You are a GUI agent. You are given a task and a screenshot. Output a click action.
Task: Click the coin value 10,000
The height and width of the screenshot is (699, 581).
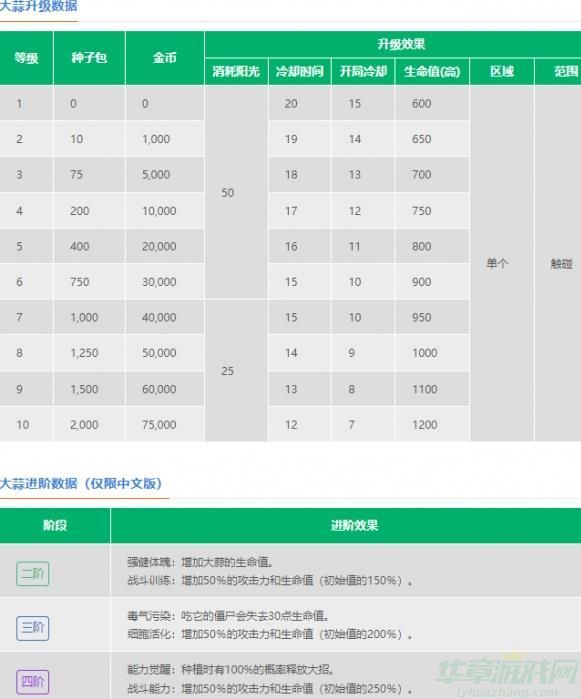(x=159, y=211)
